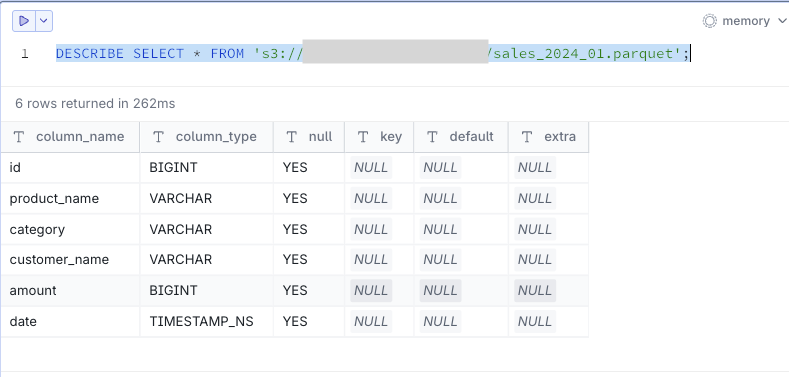Click the DESCRIBE keyword in the query
The image size is (789, 377).
click(90, 53)
